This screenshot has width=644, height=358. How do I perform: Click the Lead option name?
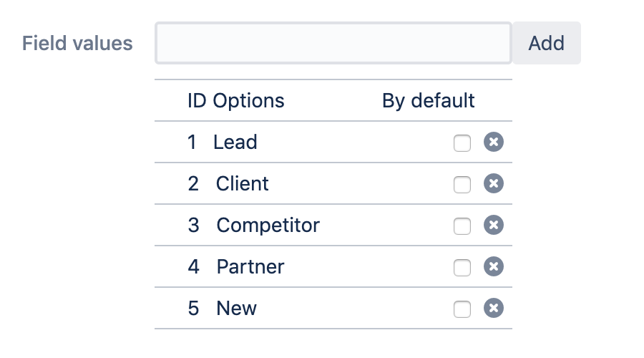(235, 142)
